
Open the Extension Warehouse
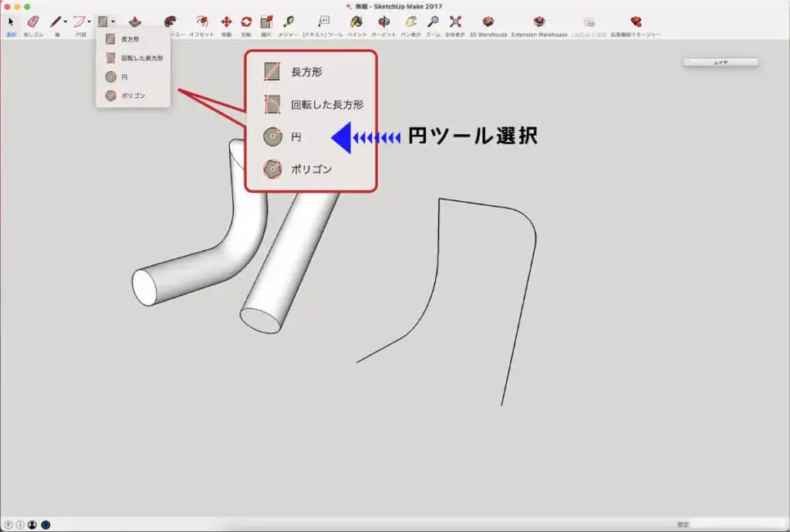coord(538,22)
